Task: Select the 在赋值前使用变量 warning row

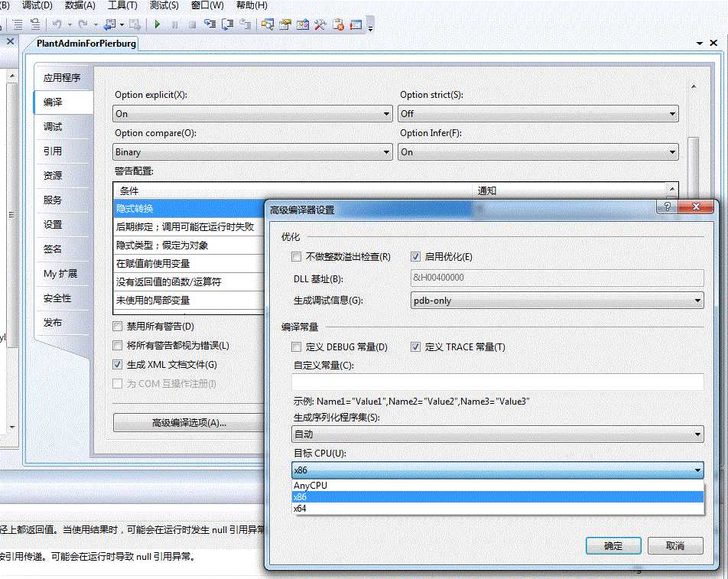Action: click(189, 264)
